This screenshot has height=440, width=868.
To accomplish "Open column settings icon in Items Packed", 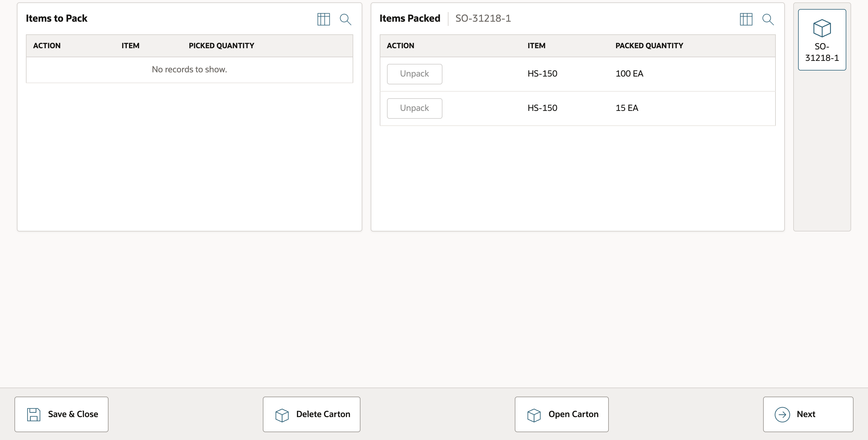I will [x=746, y=19].
